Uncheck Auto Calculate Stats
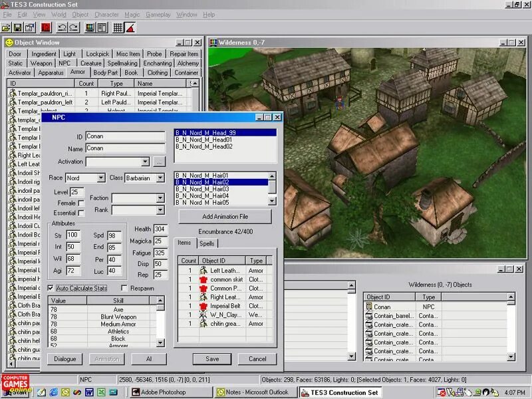532x399 pixels. 51,288
